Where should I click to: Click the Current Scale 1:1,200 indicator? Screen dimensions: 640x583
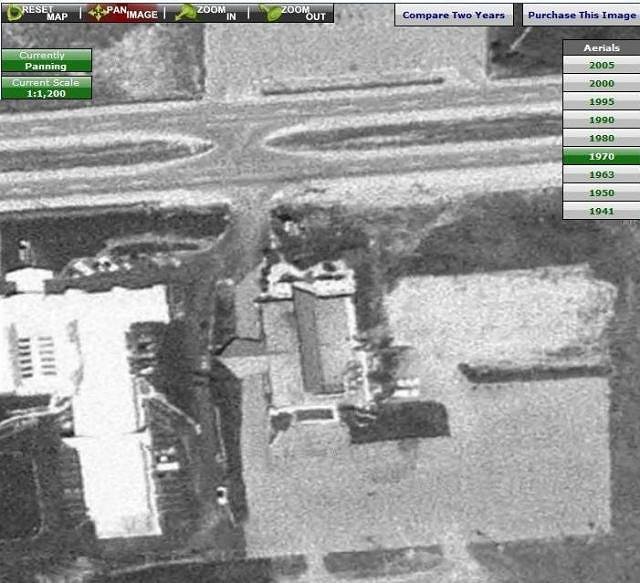pos(46,88)
